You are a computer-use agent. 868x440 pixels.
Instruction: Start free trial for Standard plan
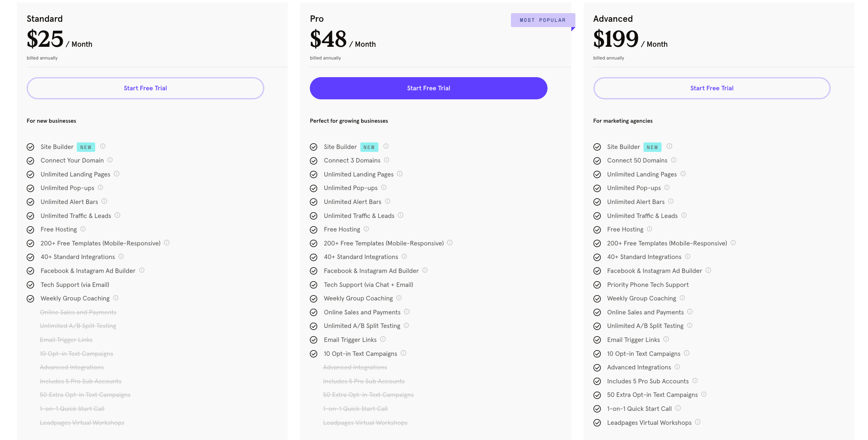point(145,88)
